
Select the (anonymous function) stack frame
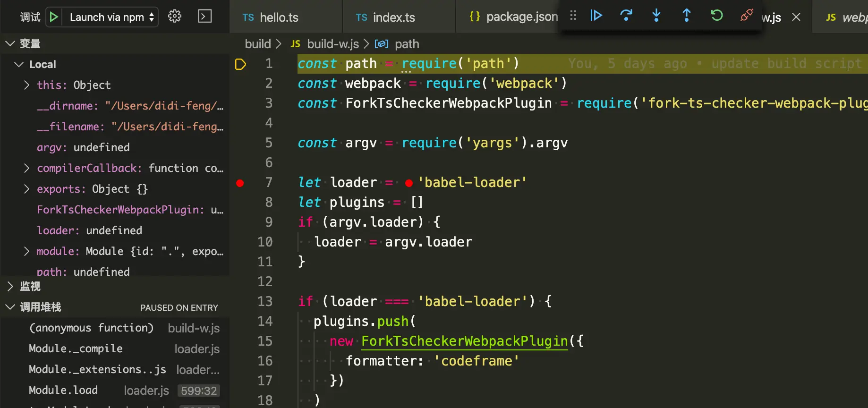(x=115, y=328)
